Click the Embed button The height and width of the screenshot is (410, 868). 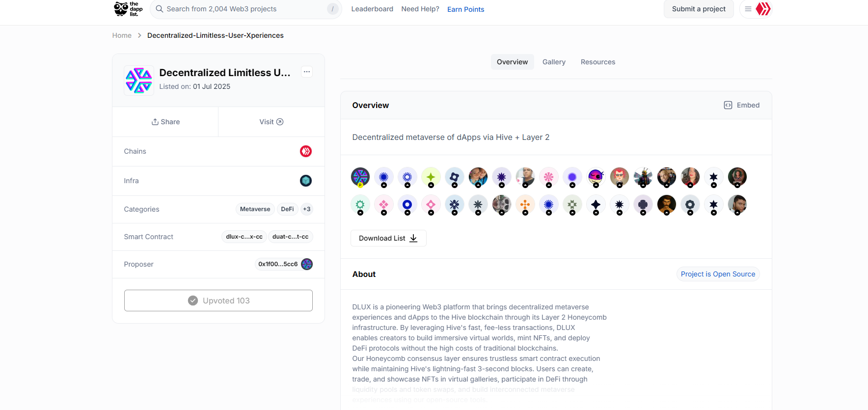(742, 105)
